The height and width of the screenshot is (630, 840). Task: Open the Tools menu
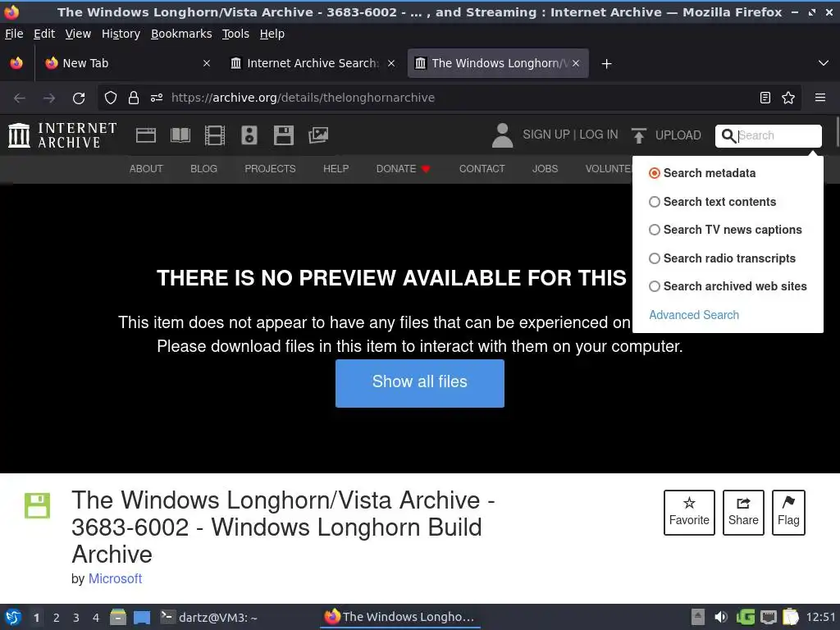point(235,34)
